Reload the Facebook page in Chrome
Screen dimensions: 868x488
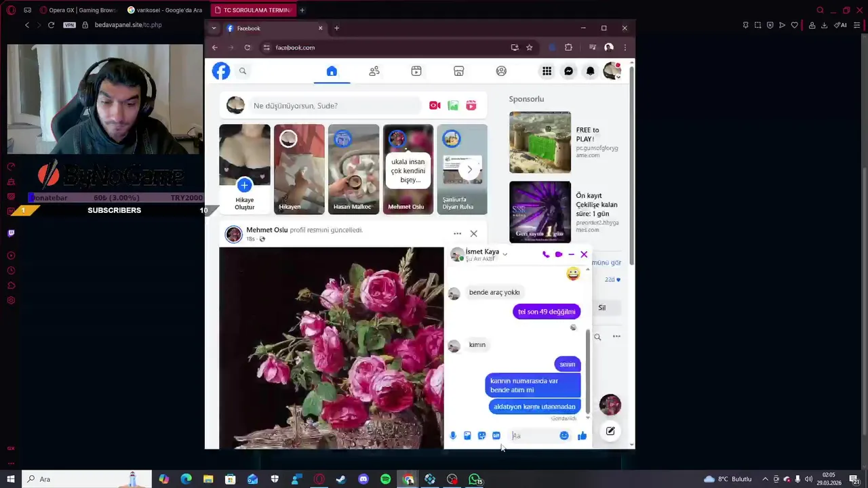point(248,47)
